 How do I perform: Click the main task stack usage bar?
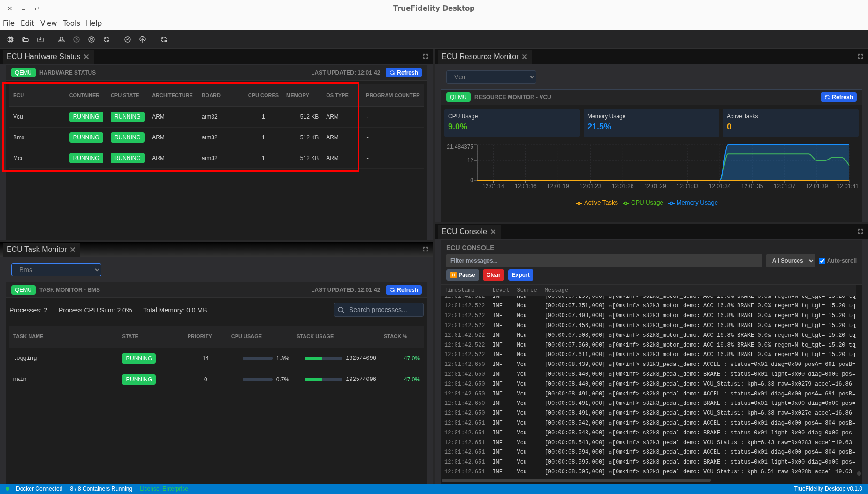coord(323,380)
